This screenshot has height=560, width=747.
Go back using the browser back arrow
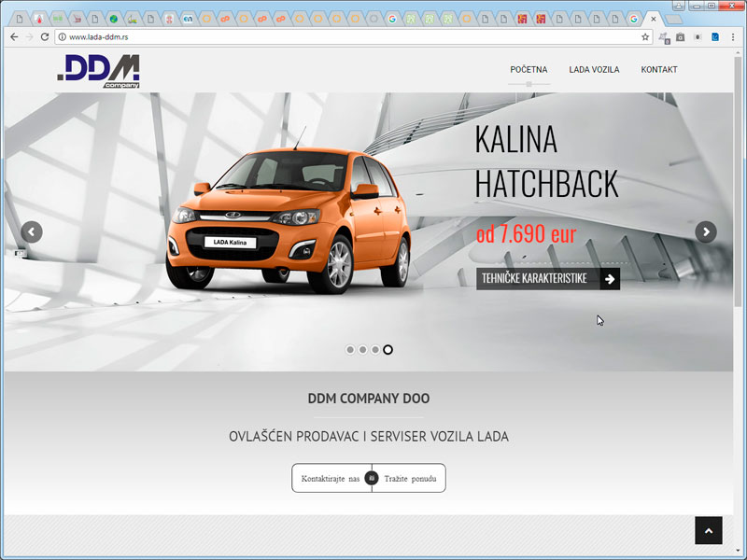pos(14,36)
